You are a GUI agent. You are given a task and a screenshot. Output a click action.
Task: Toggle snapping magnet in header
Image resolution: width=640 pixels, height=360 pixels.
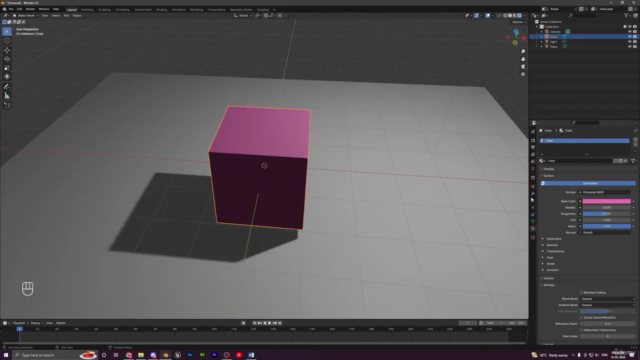266,16
